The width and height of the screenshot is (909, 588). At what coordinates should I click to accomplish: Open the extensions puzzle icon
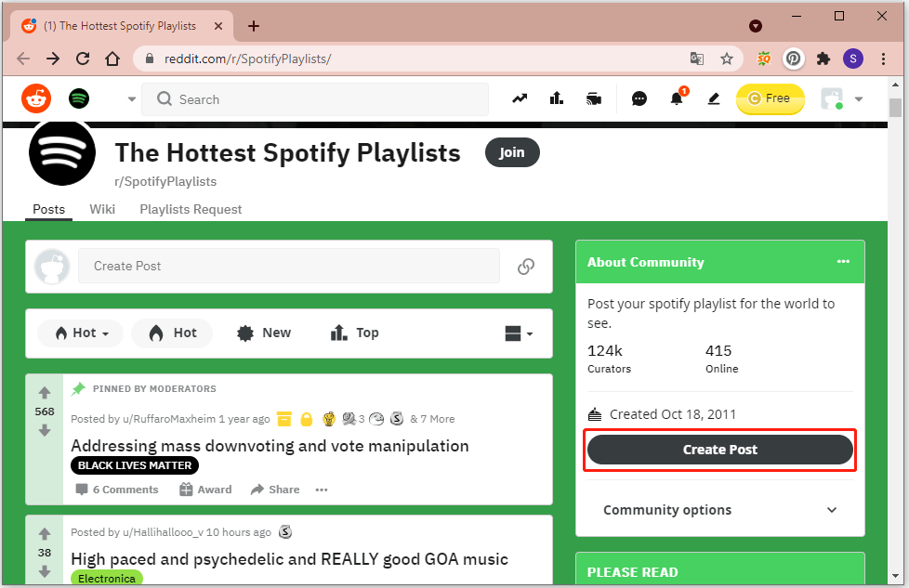tap(823, 59)
